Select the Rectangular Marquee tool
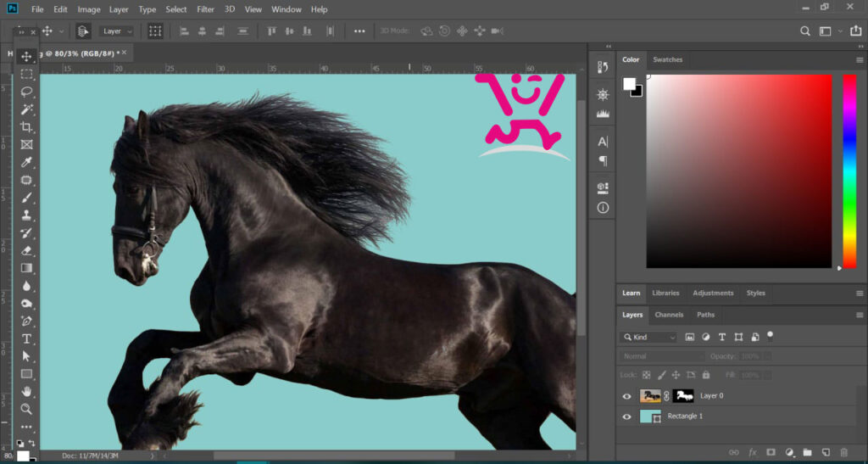 coord(26,74)
